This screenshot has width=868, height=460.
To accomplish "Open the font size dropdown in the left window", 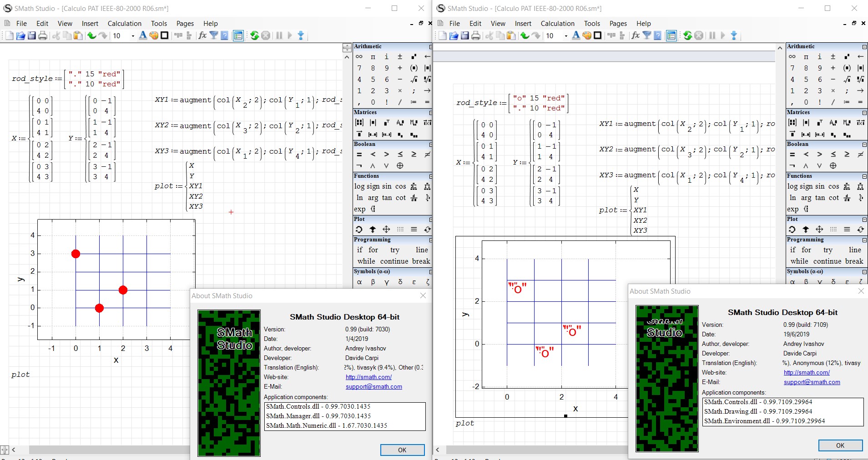I will tap(133, 36).
